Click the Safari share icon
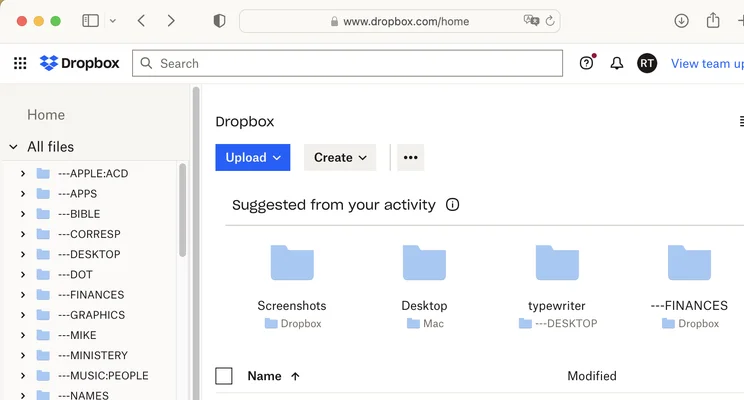This screenshot has width=744, height=400. (713, 20)
